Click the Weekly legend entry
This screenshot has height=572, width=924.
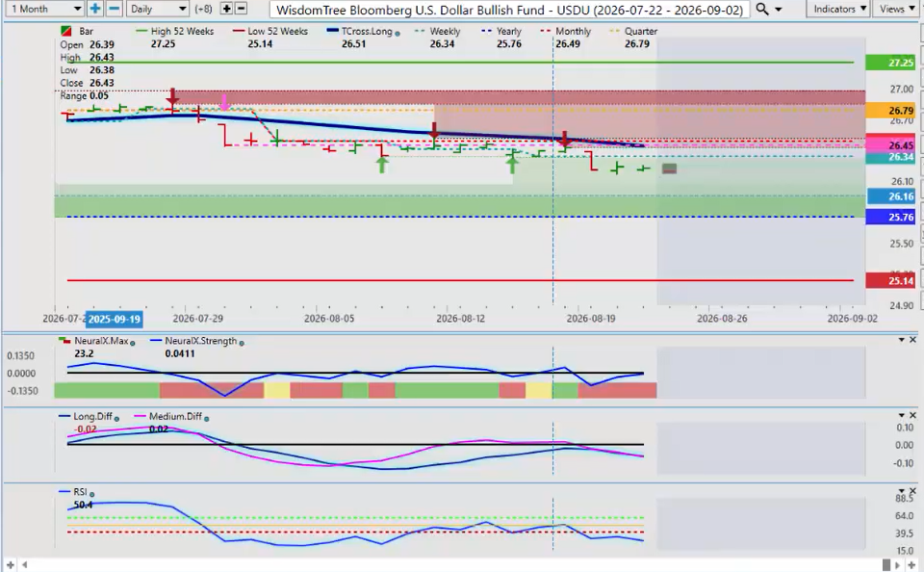[x=437, y=31]
